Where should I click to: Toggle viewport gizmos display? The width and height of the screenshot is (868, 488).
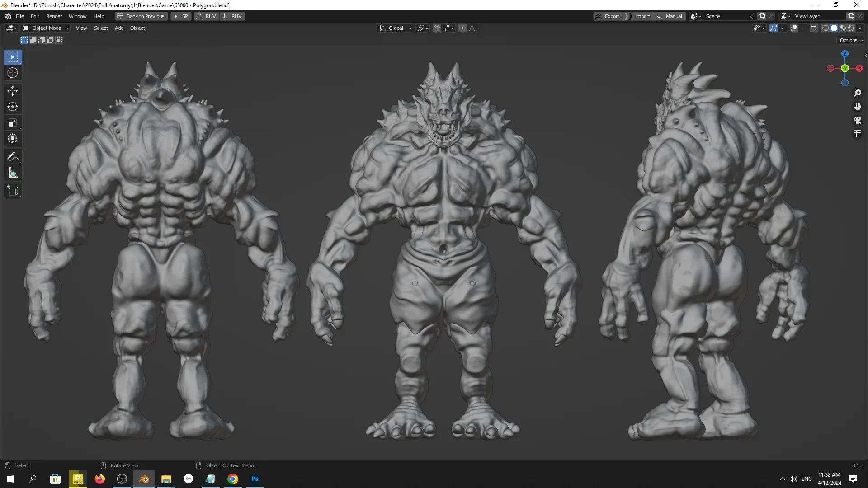(x=774, y=28)
